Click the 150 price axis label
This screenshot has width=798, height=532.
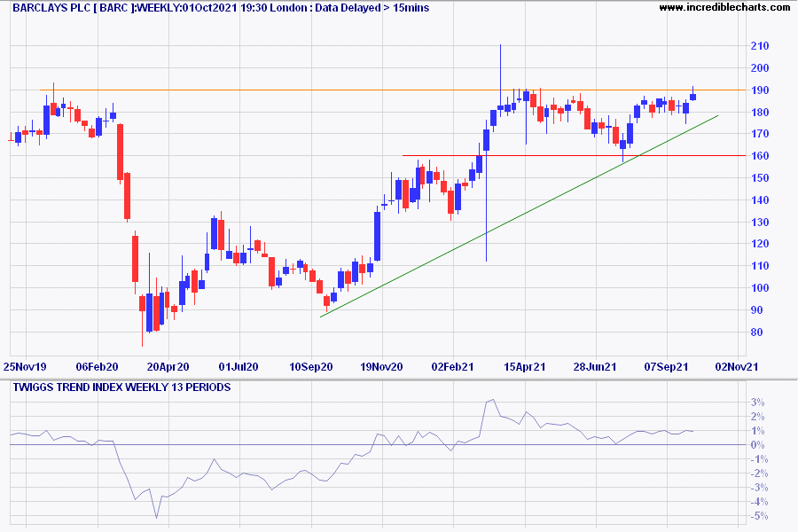coord(760,177)
